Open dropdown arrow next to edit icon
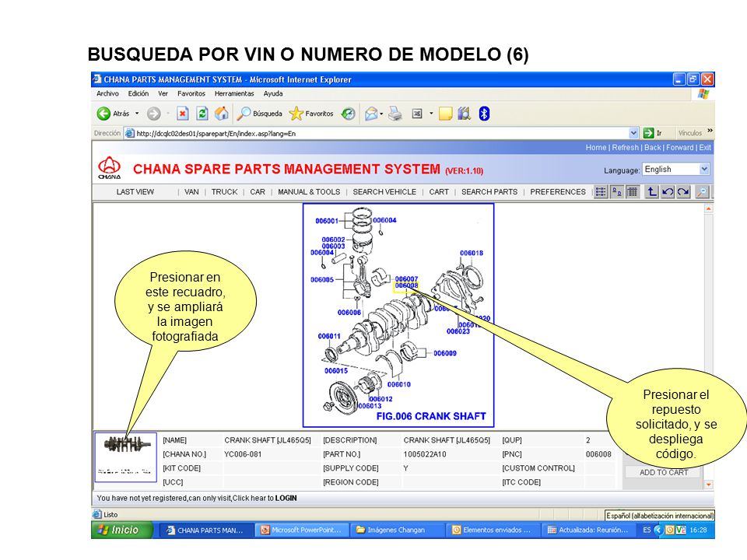This screenshot has width=747, height=560. click(431, 114)
